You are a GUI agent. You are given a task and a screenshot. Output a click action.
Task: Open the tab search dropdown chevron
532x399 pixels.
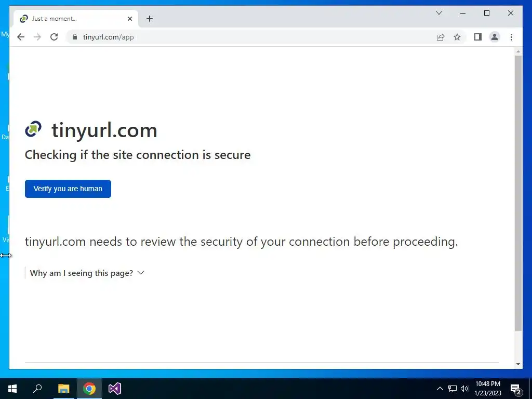pos(438,13)
